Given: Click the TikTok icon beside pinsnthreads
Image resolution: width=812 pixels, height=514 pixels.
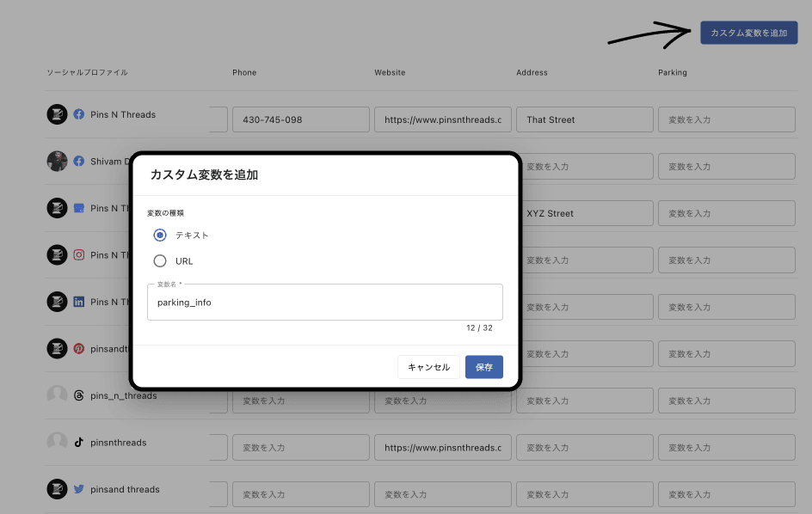Looking at the screenshot, I should (79, 443).
